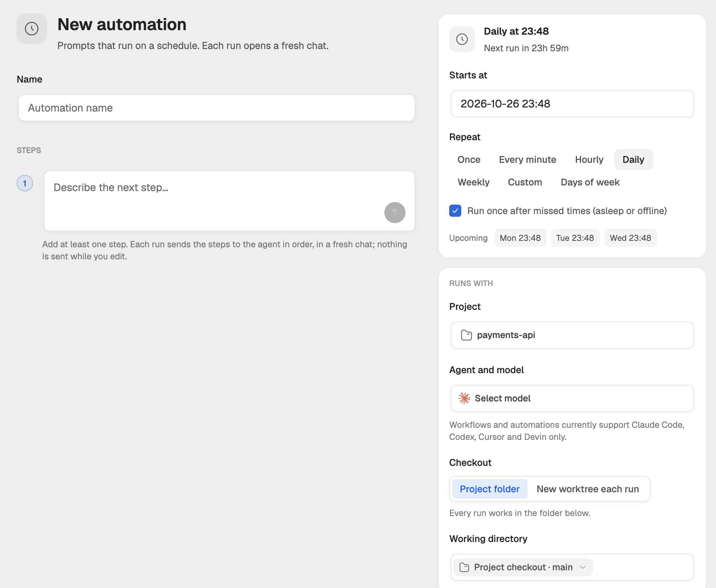Choose Every minute repeat option
This screenshot has width=716, height=588.
(528, 159)
